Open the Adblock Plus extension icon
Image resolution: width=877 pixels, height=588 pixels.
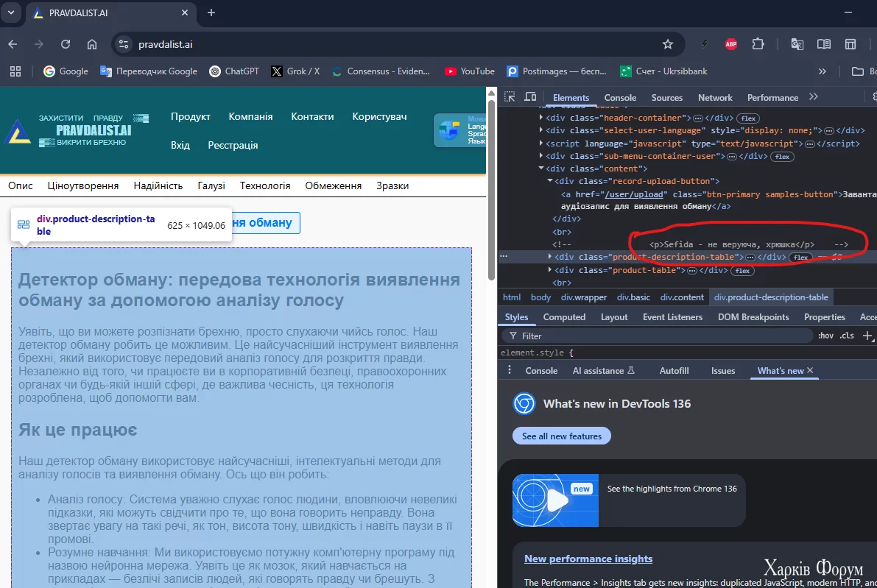coord(730,43)
